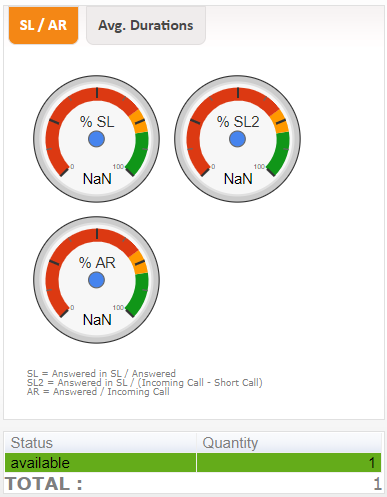
Task: Click the blue center knob of % SL2 gauge
Action: pos(237,139)
